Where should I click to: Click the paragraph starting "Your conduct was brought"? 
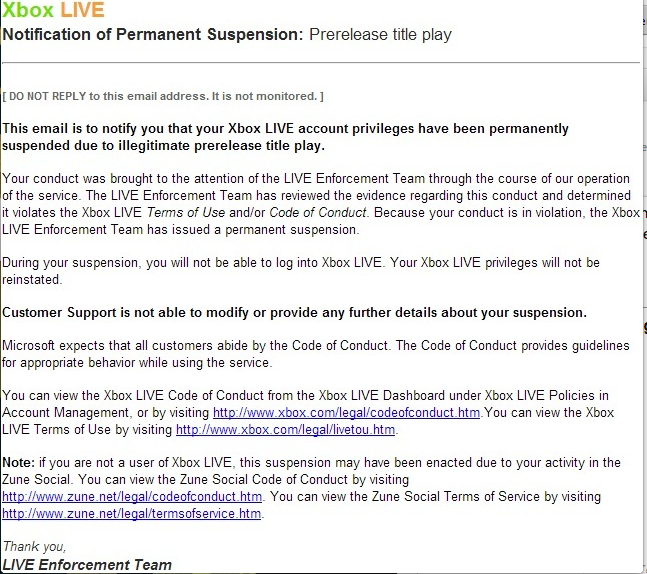[x=320, y=204]
